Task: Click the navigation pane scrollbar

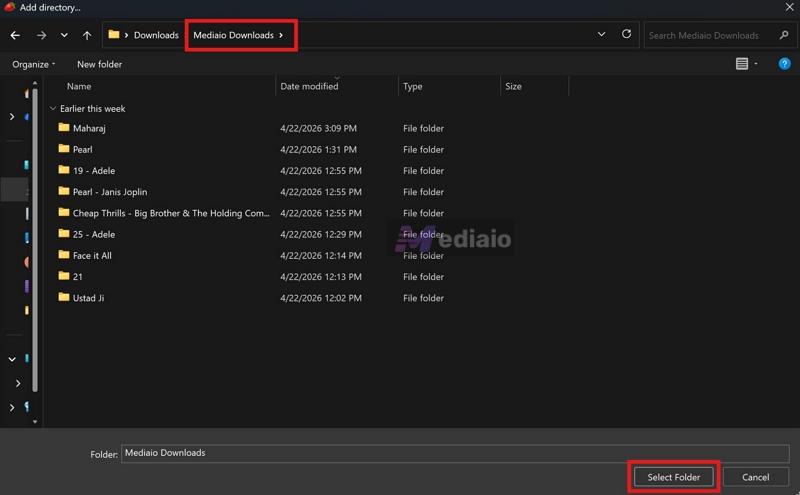Action: pos(35,240)
